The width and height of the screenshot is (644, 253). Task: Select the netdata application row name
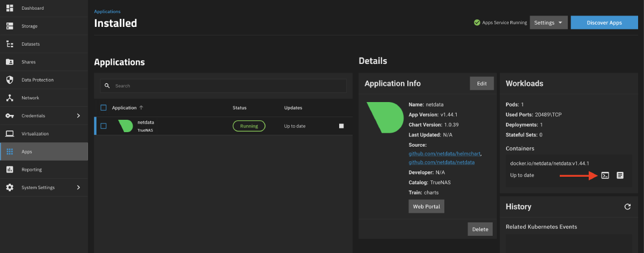pos(146,122)
